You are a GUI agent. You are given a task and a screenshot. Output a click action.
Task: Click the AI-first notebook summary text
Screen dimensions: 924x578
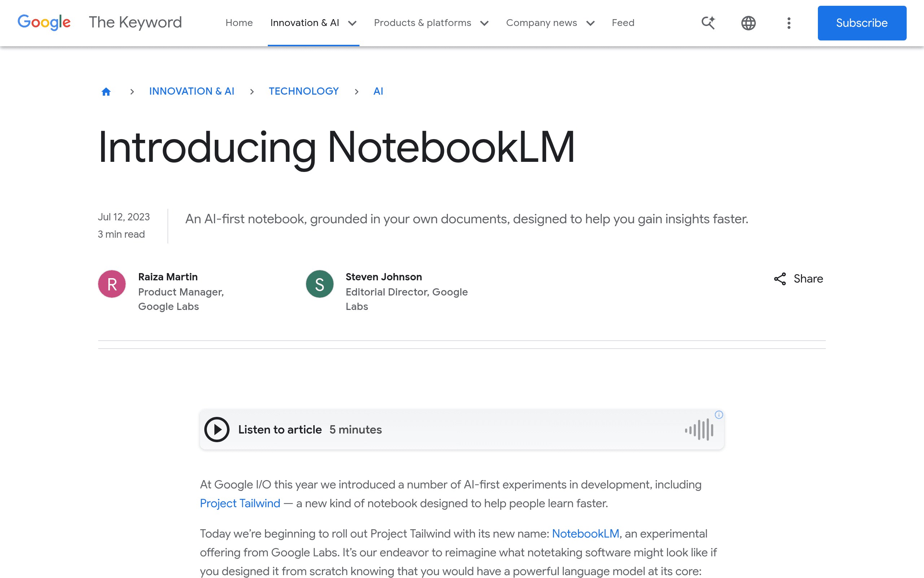tap(467, 219)
